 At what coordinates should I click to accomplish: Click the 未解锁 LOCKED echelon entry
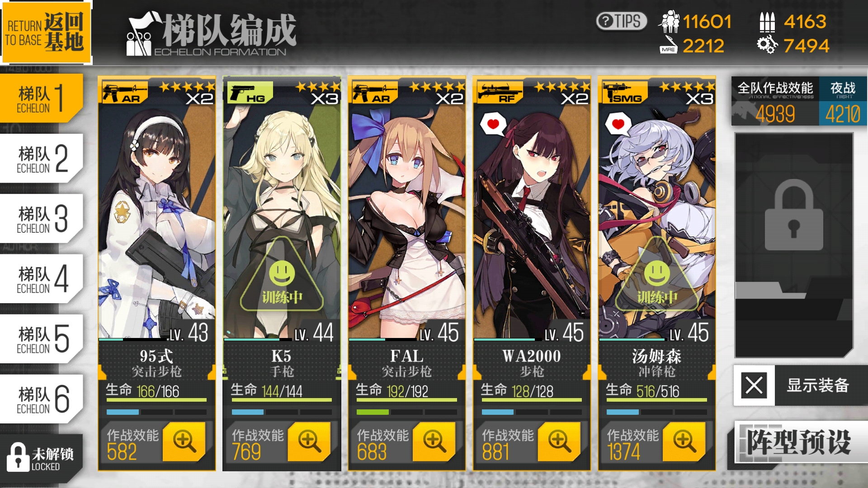[41, 458]
